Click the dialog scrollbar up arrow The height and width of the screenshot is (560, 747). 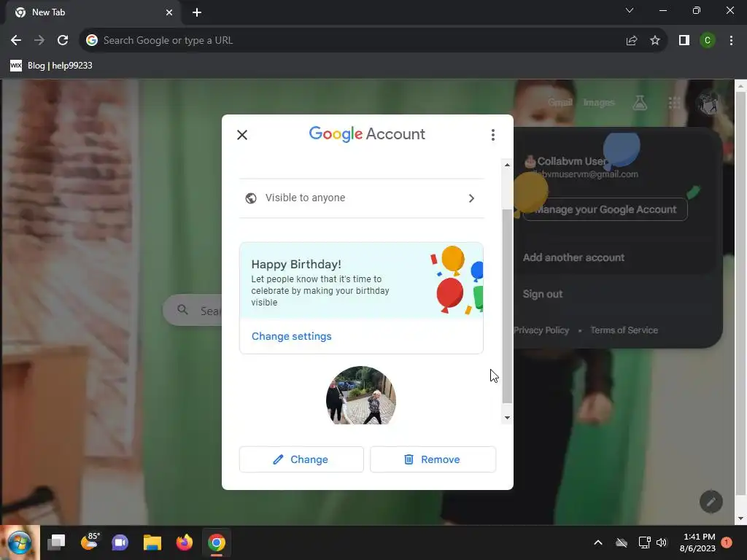point(508,165)
